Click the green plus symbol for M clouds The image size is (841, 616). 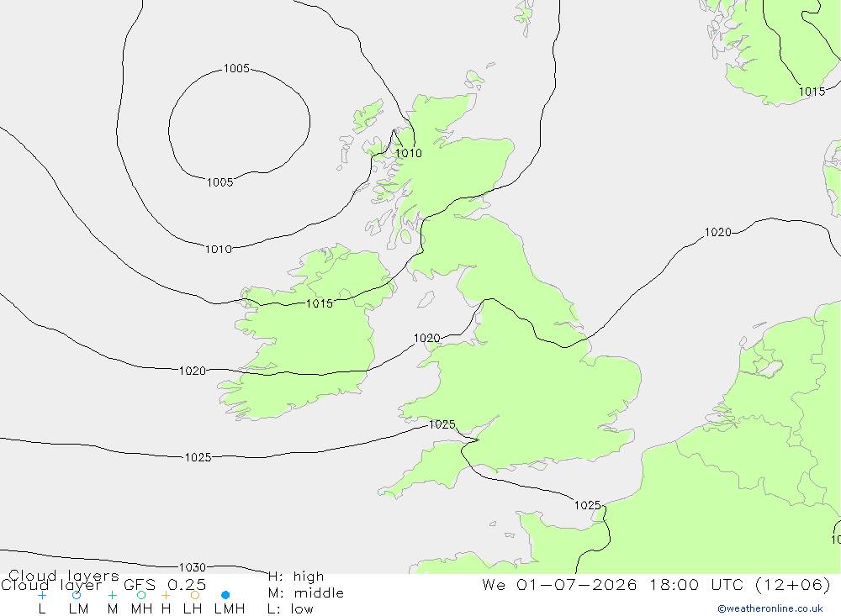click(112, 595)
